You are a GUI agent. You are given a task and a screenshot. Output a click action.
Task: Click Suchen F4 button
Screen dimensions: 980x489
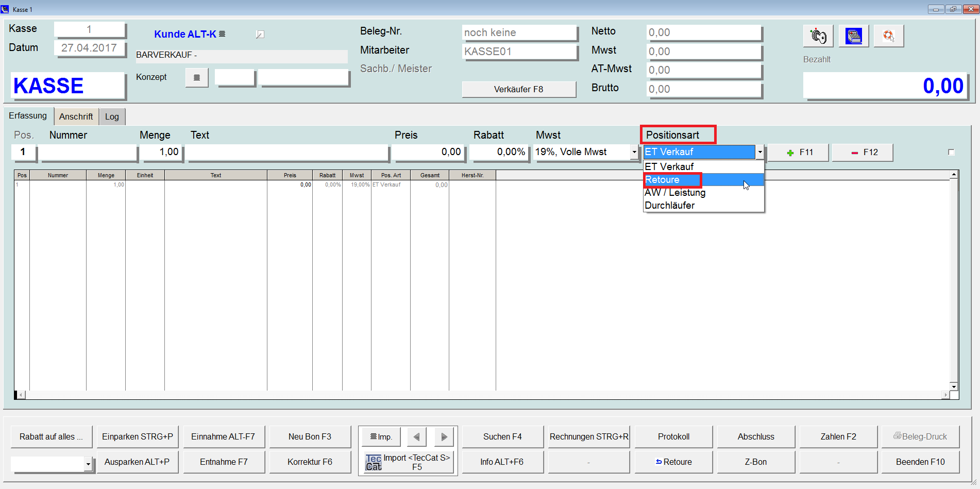pyautogui.click(x=502, y=437)
